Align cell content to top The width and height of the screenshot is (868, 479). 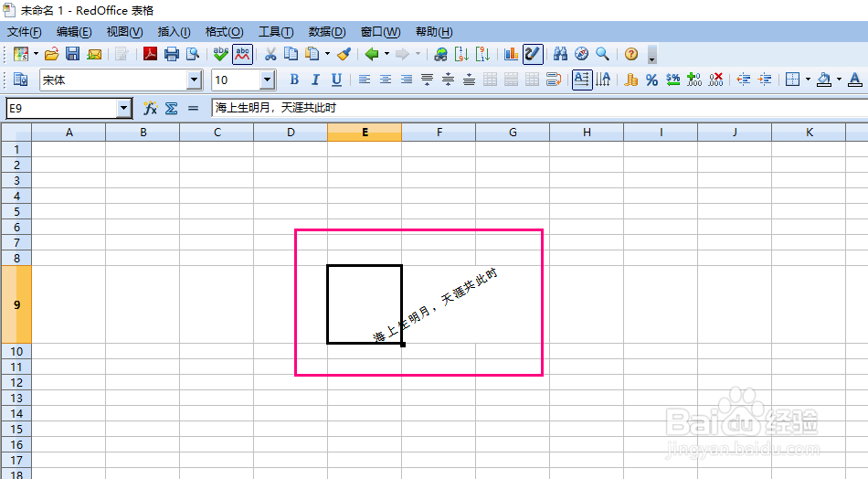point(427,80)
